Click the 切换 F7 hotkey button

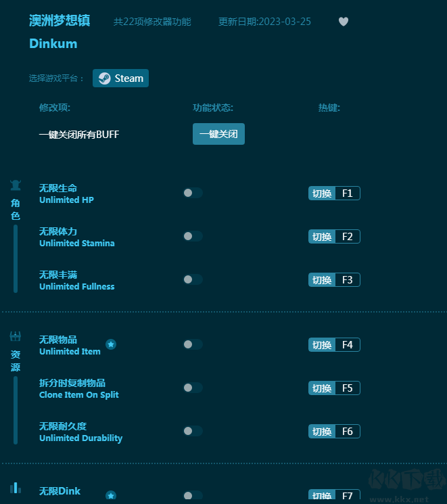334,495
